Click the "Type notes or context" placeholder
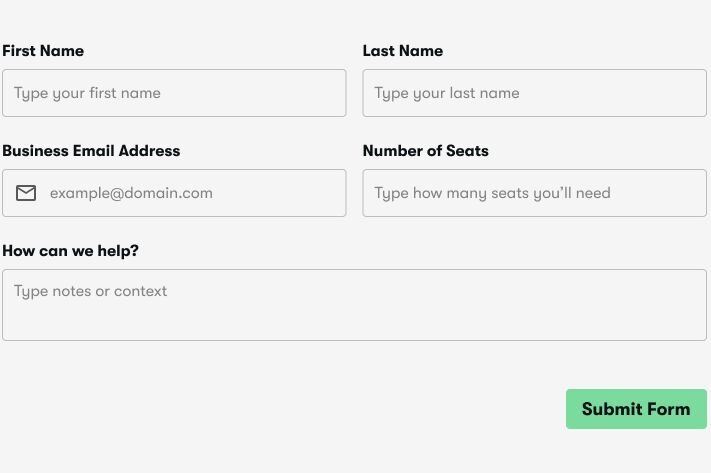Viewport: 711px width, 473px height. 90,291
